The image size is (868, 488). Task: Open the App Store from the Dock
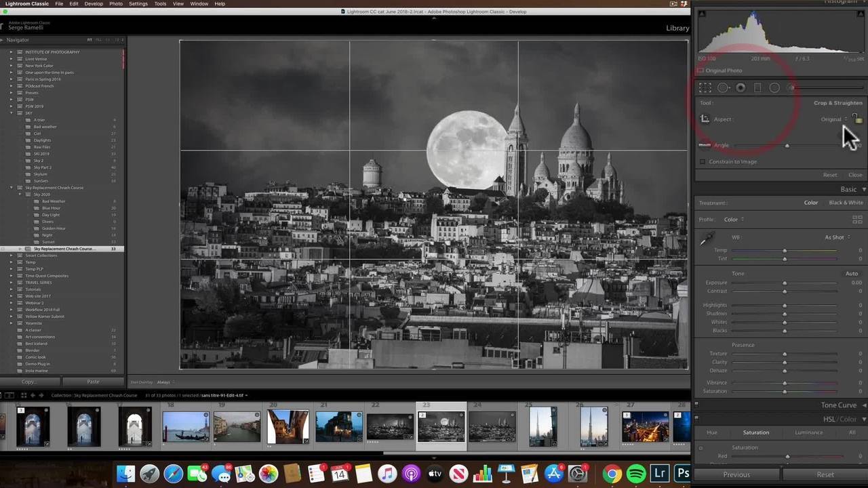554,474
